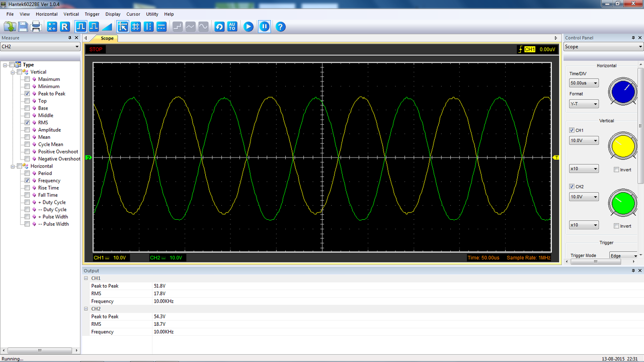Open the Cursor menu
The height and width of the screenshot is (362, 644).
133,14
